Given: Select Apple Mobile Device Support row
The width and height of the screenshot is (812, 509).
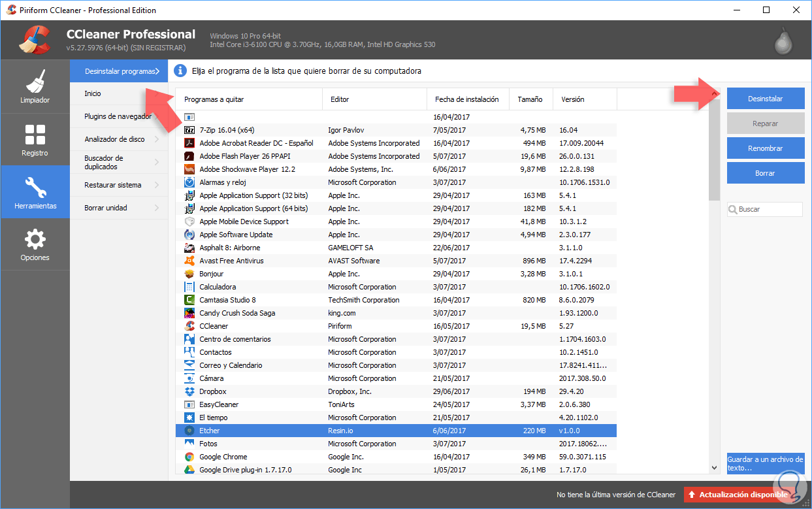Looking at the screenshot, I should coord(396,222).
